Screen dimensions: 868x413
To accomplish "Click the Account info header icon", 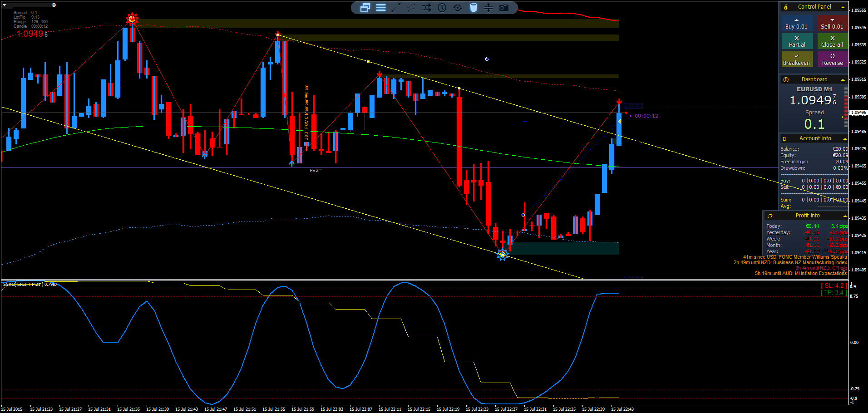I will [784, 138].
